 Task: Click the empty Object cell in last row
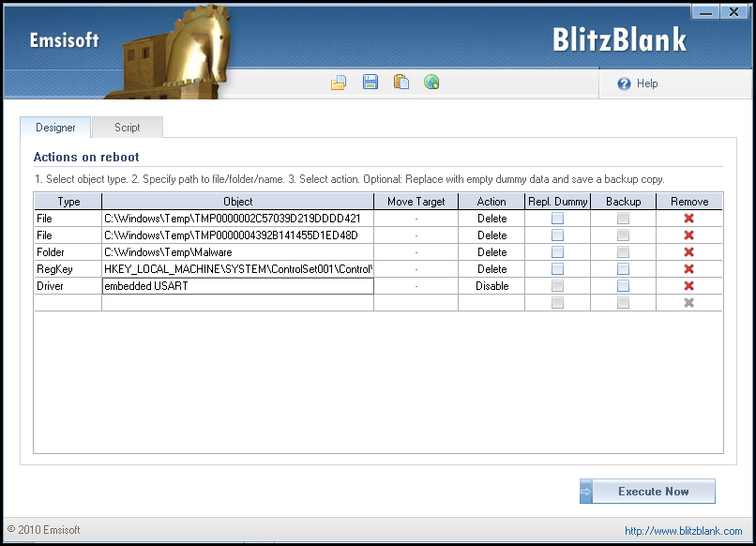pos(237,302)
